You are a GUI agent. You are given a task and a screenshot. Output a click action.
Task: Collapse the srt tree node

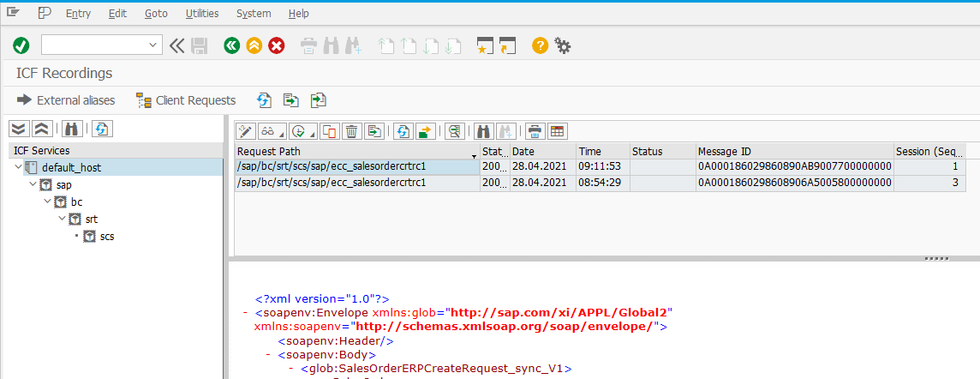point(63,219)
